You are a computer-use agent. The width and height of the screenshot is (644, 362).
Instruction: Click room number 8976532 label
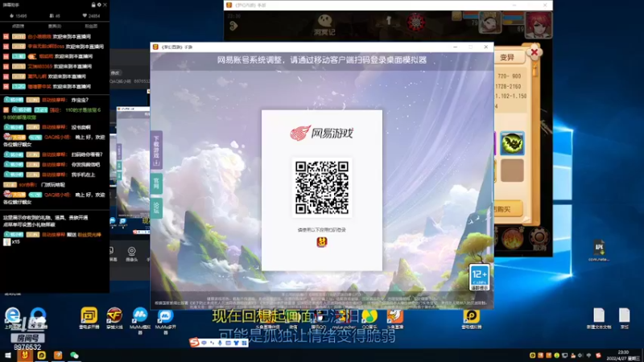pos(27,348)
